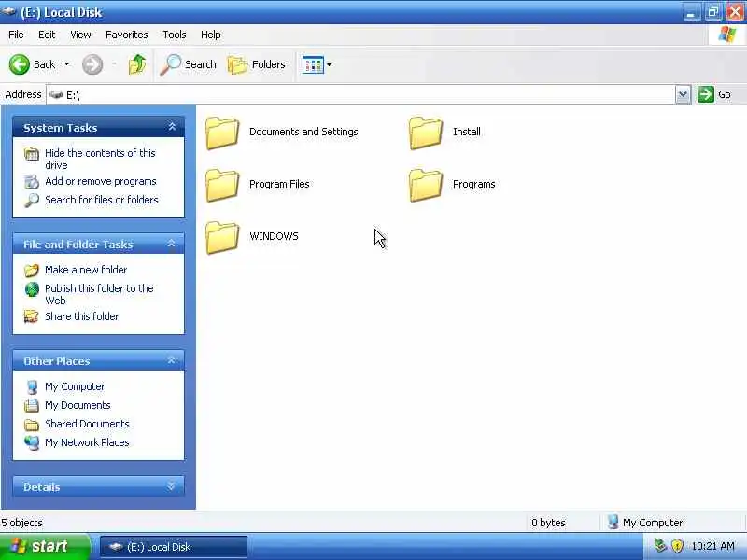747x560 pixels.
Task: Click the 10:21 AM system clock
Action: click(712, 546)
